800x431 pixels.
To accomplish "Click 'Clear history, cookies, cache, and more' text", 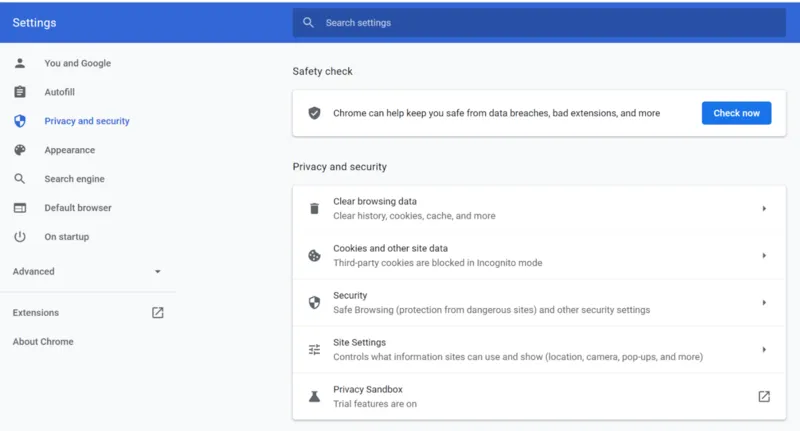I will 414,216.
